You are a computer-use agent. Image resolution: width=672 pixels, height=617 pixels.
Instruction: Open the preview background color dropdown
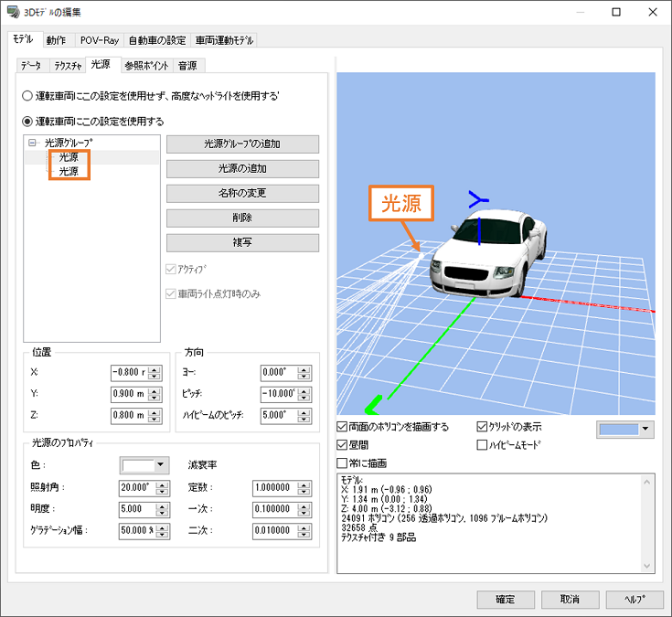[x=647, y=428]
